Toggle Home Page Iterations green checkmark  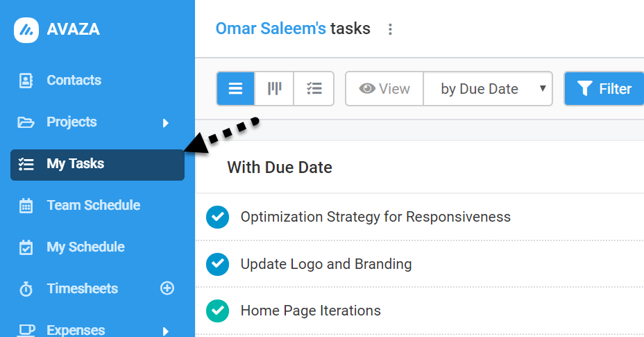[x=218, y=311]
